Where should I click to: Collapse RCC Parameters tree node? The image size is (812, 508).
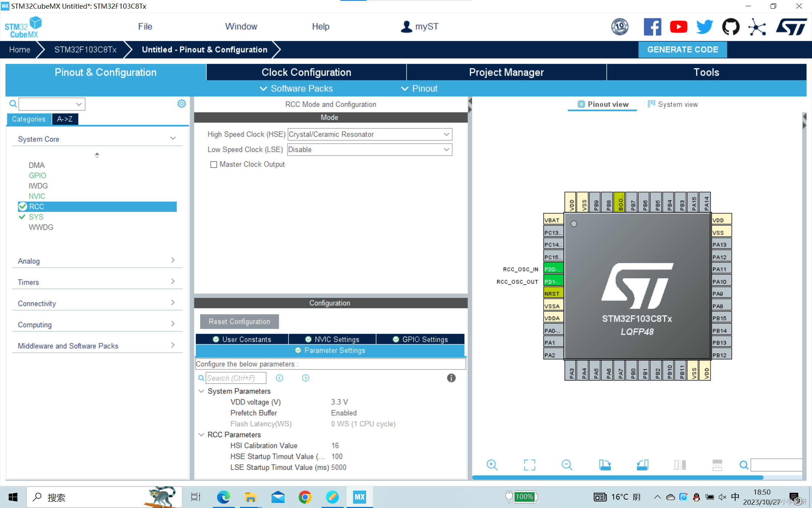(202, 435)
